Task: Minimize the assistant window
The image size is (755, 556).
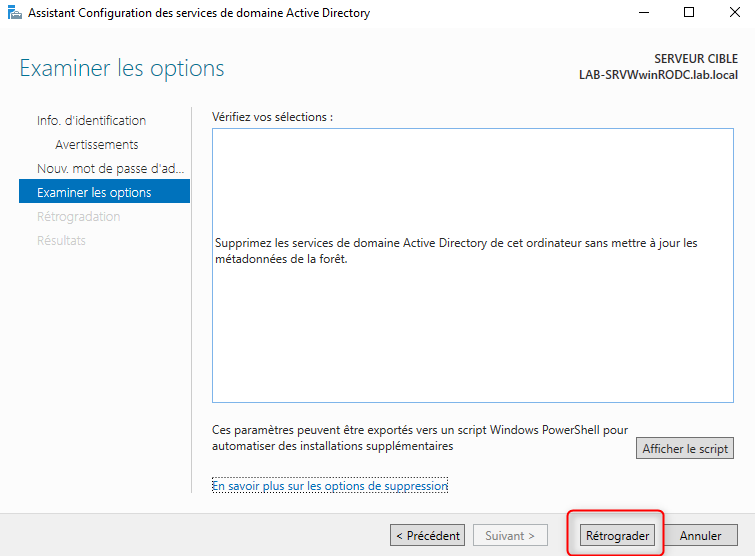Action: (644, 12)
